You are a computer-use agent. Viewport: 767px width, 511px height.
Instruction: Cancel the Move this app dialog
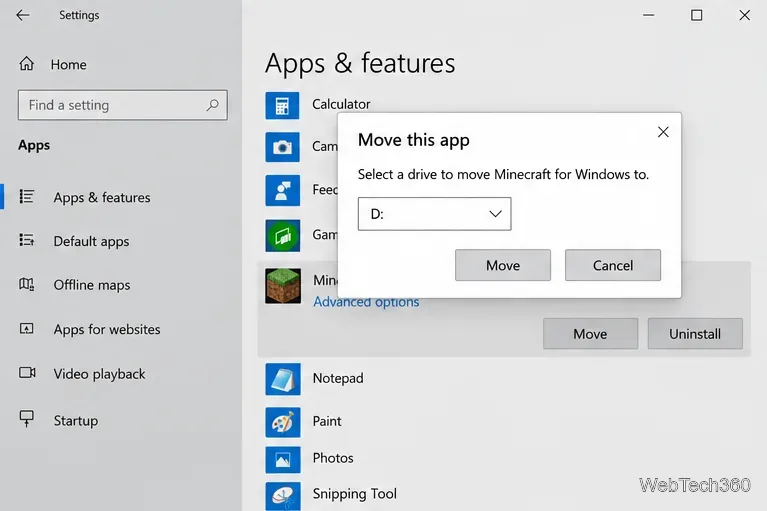[613, 265]
